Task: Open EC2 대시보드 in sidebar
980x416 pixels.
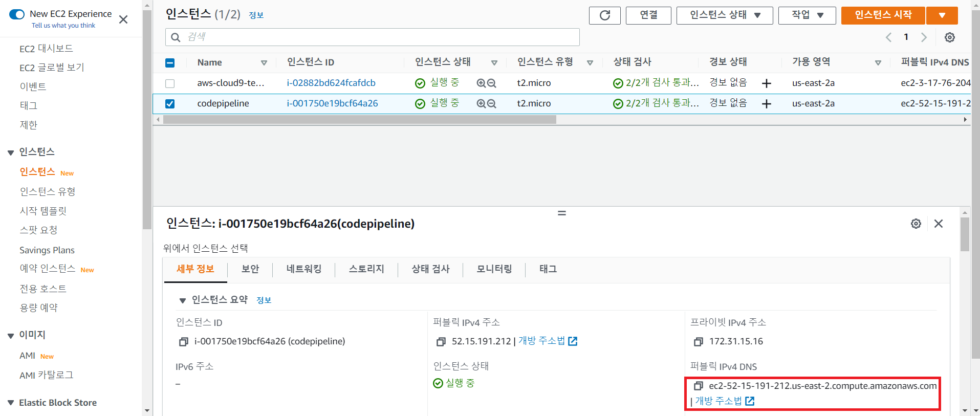Action: click(x=46, y=49)
